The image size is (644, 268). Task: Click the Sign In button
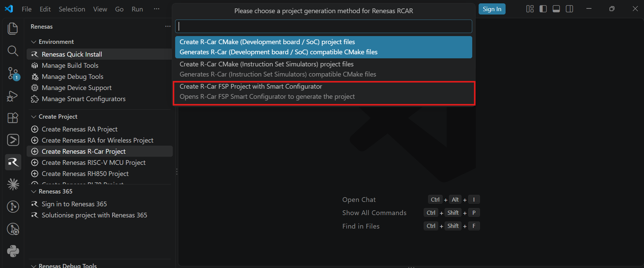coord(492,9)
